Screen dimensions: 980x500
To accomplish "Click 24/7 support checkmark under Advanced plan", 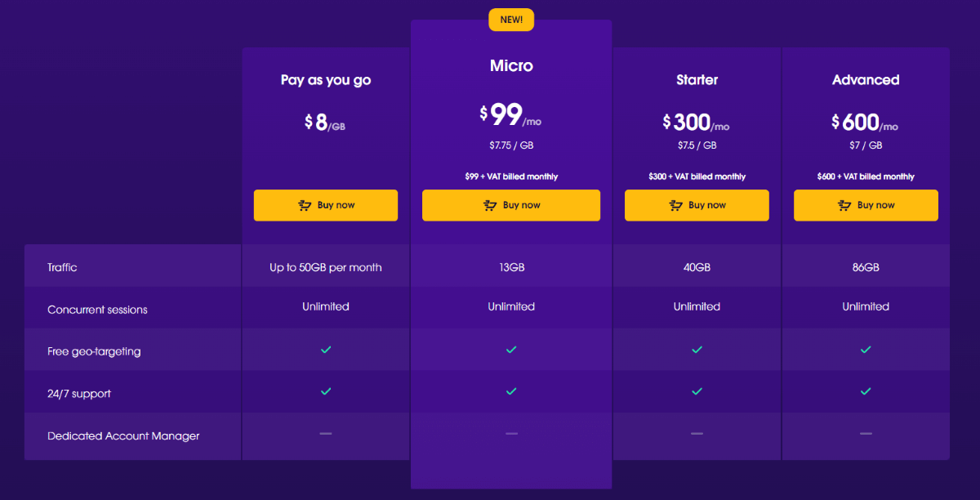I will [x=866, y=391].
